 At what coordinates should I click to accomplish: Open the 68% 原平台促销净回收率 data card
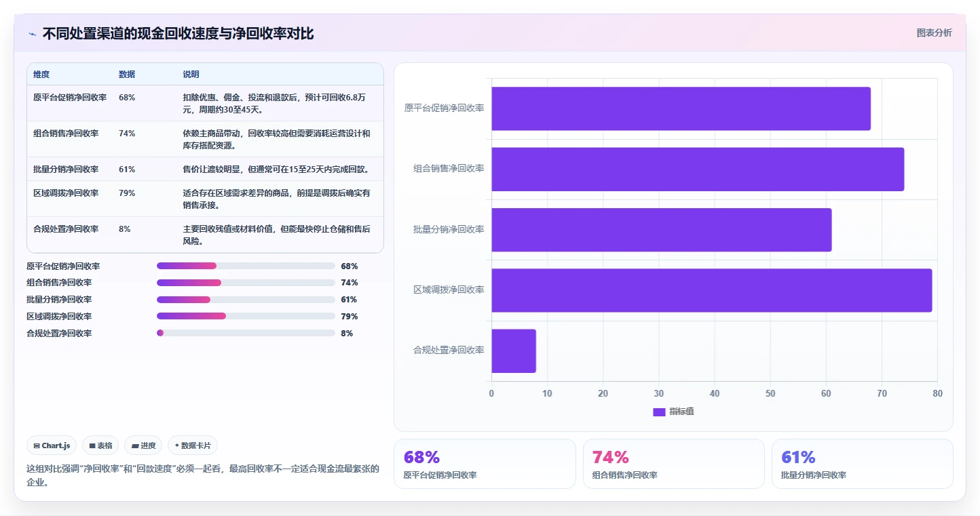(485, 464)
